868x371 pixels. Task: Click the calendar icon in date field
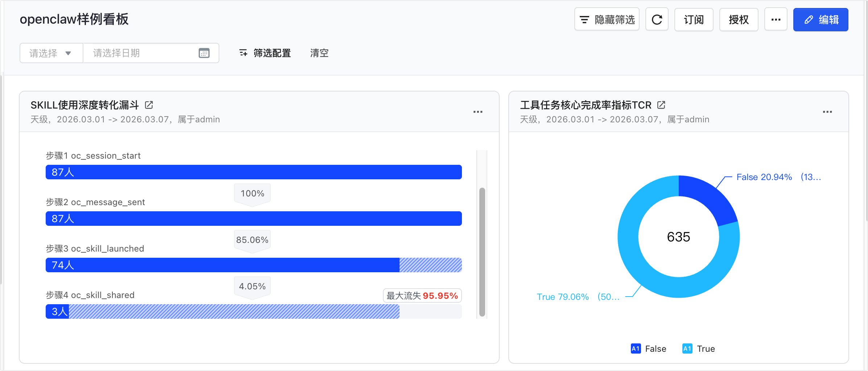coord(204,53)
